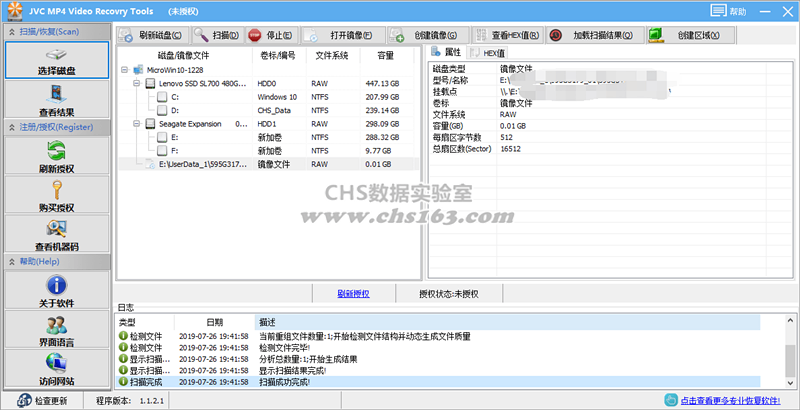Stop scanning with 停止(E) button

(x=272, y=35)
